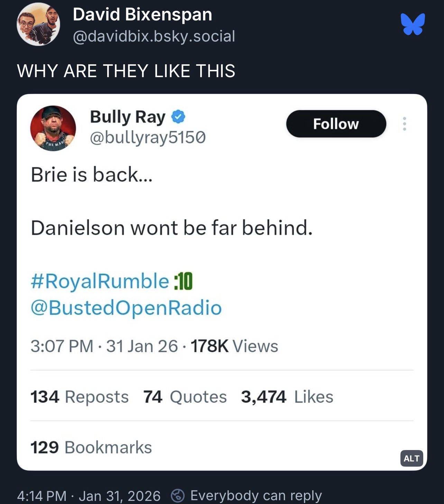The image size is (444, 504).
Task: Click the 134 Reposts count
Action: coord(80,397)
